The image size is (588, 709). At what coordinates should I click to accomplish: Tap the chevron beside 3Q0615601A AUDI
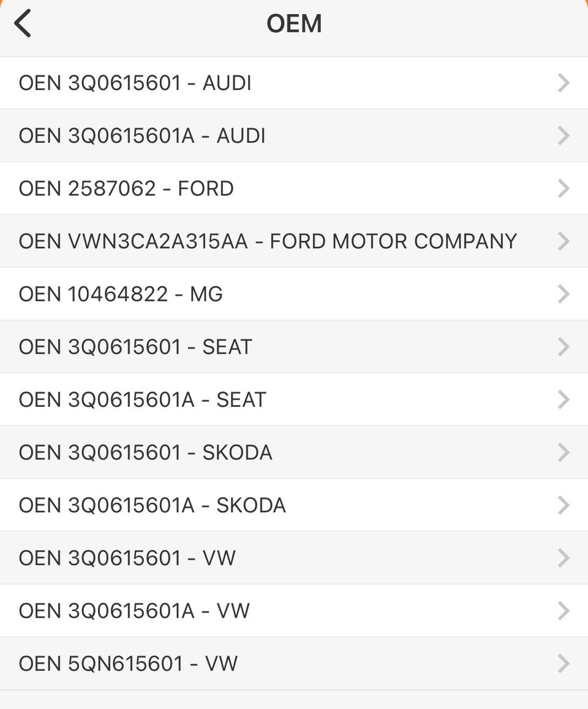pyautogui.click(x=564, y=135)
